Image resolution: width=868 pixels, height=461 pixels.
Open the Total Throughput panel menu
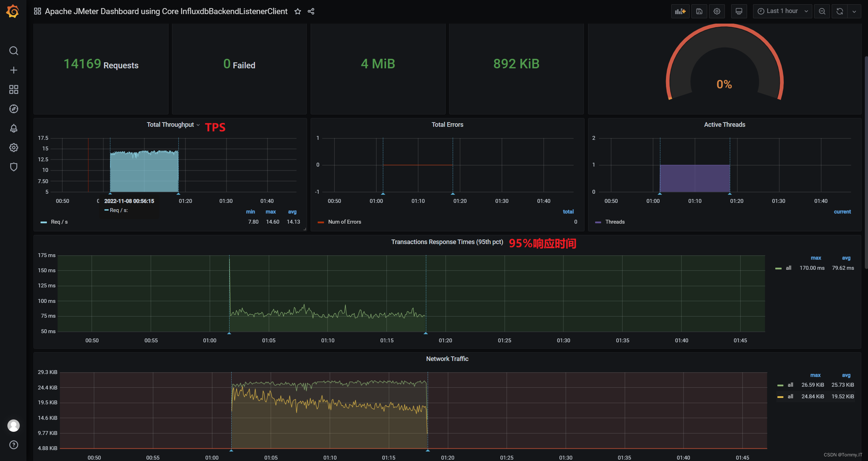[198, 125]
